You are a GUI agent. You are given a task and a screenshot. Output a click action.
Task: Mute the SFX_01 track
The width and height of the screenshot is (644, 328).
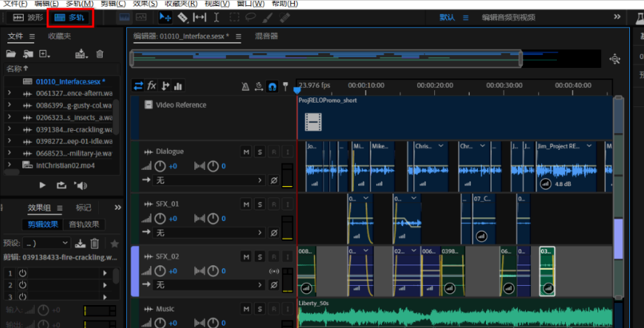coord(246,205)
